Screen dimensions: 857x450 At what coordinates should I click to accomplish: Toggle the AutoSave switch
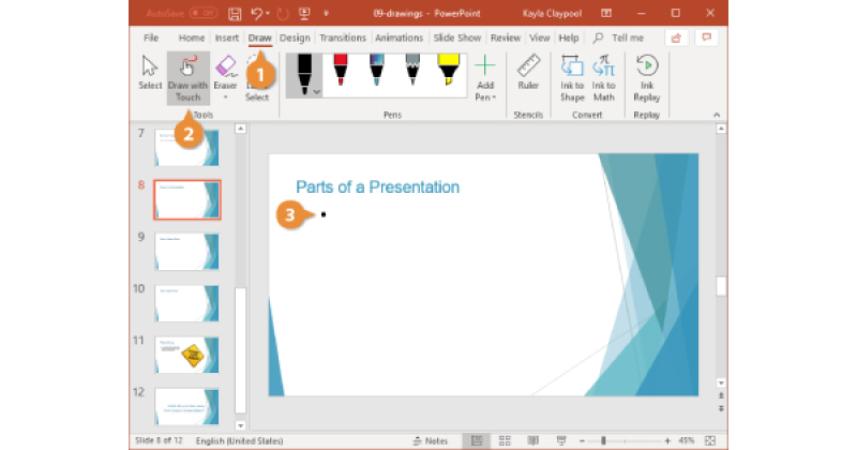tap(202, 13)
